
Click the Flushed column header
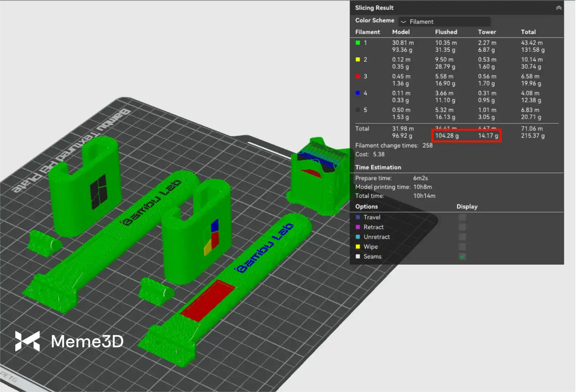point(446,32)
